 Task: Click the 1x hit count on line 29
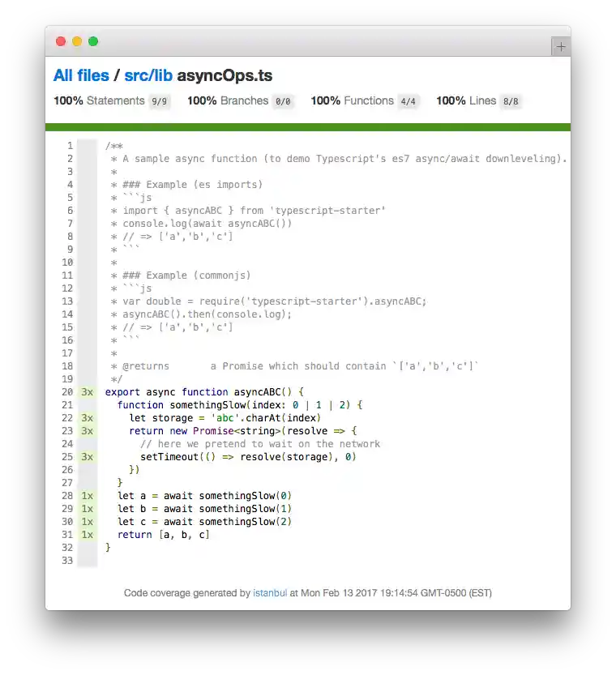click(x=88, y=509)
